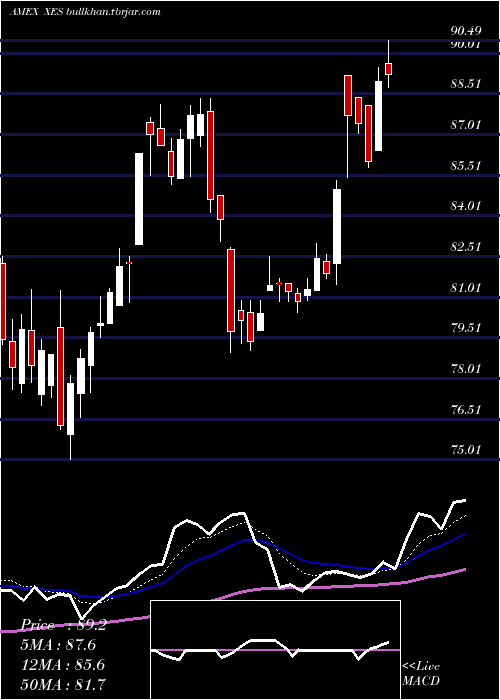
Task: Click the 78.01 price level label
Action: 466,369
